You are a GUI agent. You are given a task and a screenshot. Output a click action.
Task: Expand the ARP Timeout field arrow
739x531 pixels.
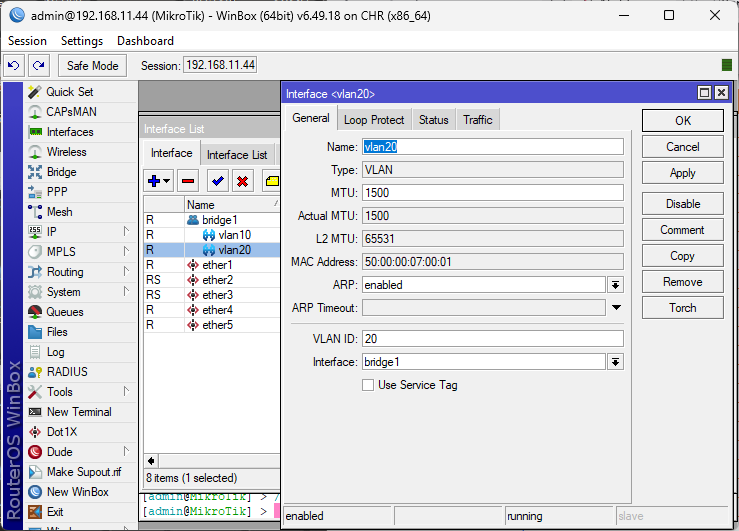pyautogui.click(x=616, y=308)
